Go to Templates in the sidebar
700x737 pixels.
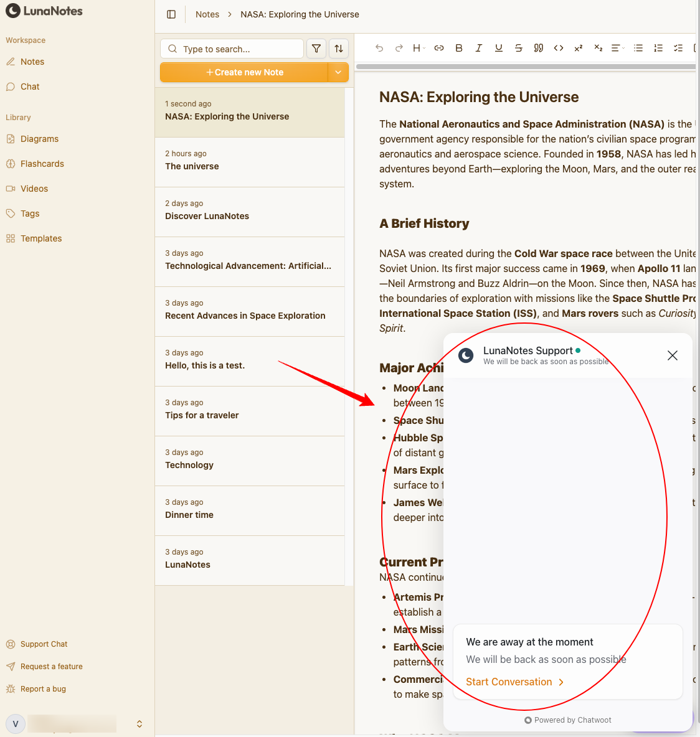coord(41,238)
